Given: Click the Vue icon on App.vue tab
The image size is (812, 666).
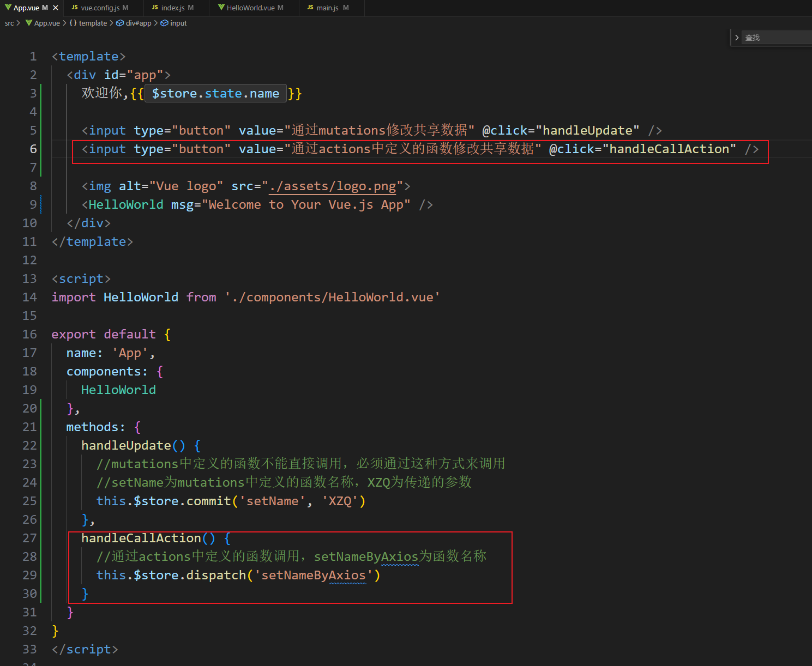Looking at the screenshot, I should coord(8,8).
